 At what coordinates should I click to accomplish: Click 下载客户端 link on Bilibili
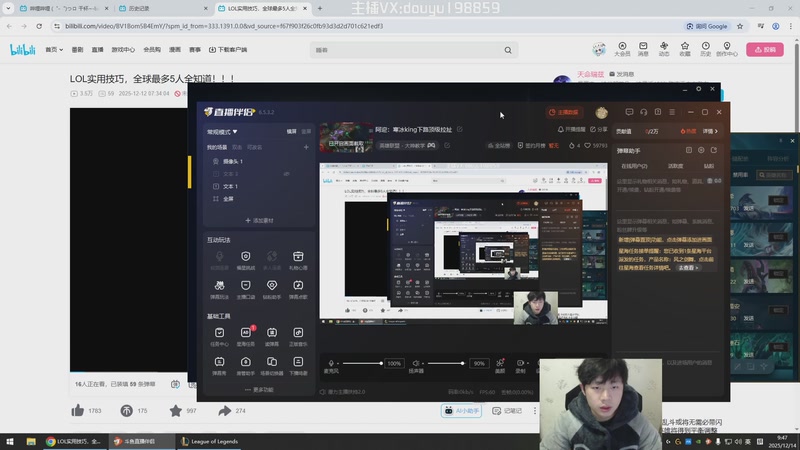click(228, 49)
